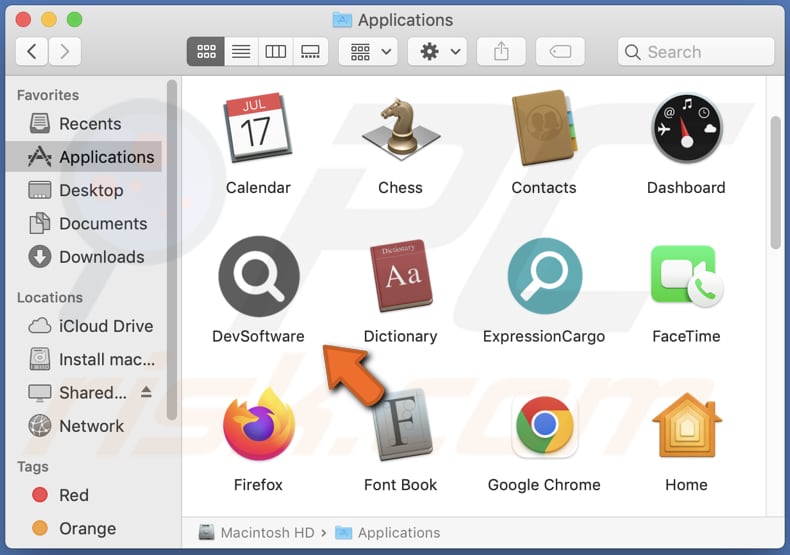Expand the item grouping dropdown
The width and height of the screenshot is (790, 555).
click(368, 52)
